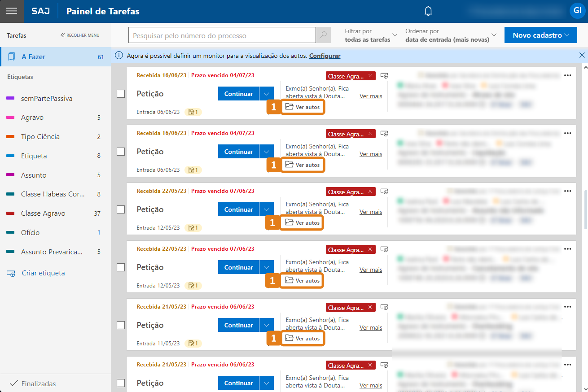The image size is (588, 392).
Task: Close the info banner with X
Action: pos(582,55)
